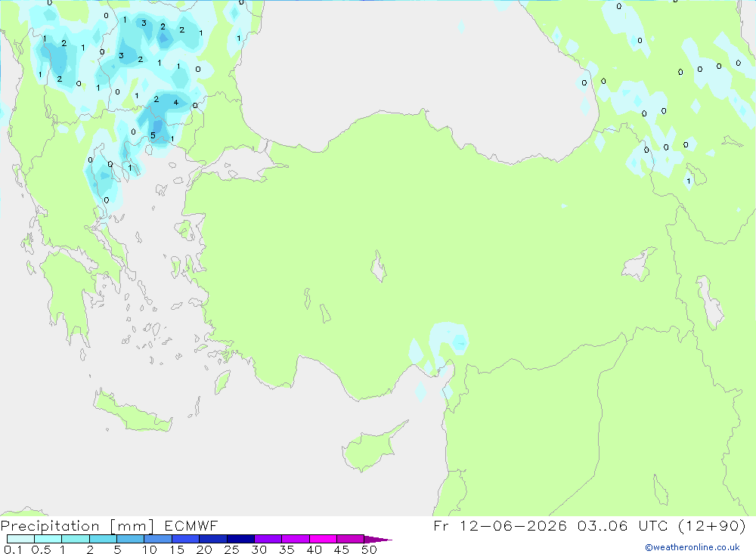Click the date '12-06-2026' text

[x=513, y=525]
